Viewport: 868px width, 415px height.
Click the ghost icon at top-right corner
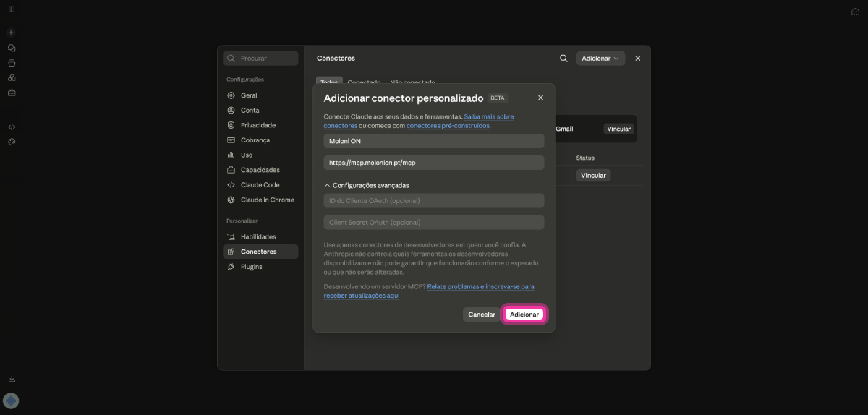coord(855,12)
